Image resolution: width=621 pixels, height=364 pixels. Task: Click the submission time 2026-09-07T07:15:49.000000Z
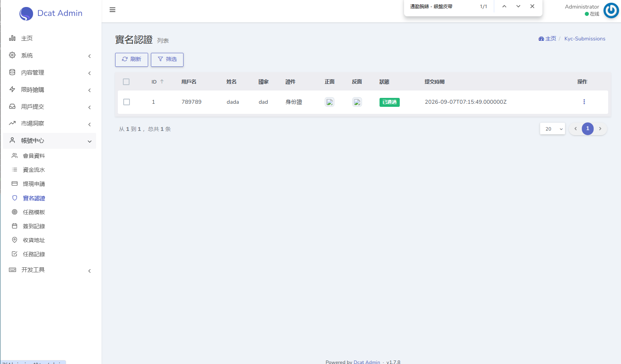pyautogui.click(x=465, y=102)
